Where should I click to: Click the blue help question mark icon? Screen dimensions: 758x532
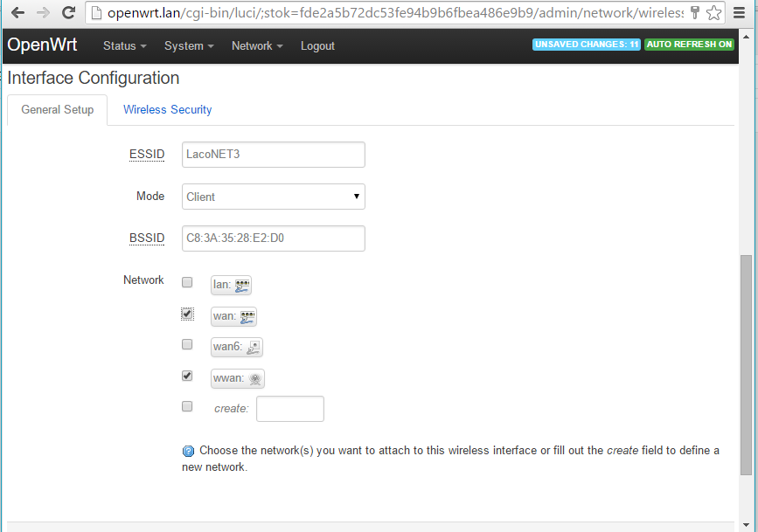tap(188, 451)
